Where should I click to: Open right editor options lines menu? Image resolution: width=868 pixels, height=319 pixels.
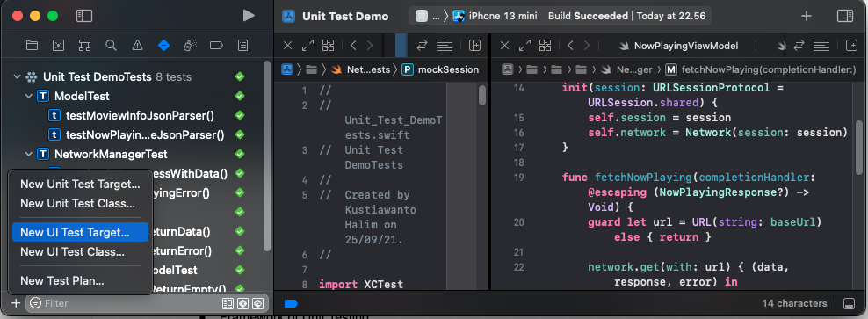click(x=821, y=46)
